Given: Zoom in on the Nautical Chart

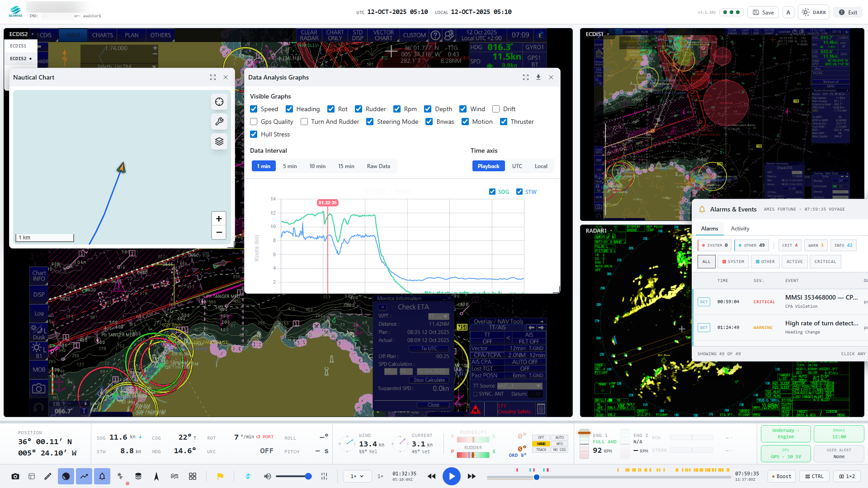Looking at the screenshot, I should click(x=219, y=219).
